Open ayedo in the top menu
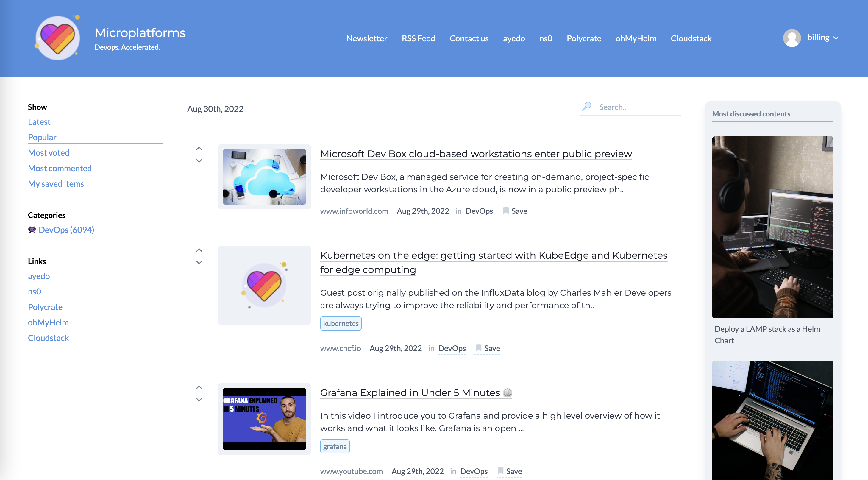This screenshot has height=480, width=868. click(x=513, y=38)
